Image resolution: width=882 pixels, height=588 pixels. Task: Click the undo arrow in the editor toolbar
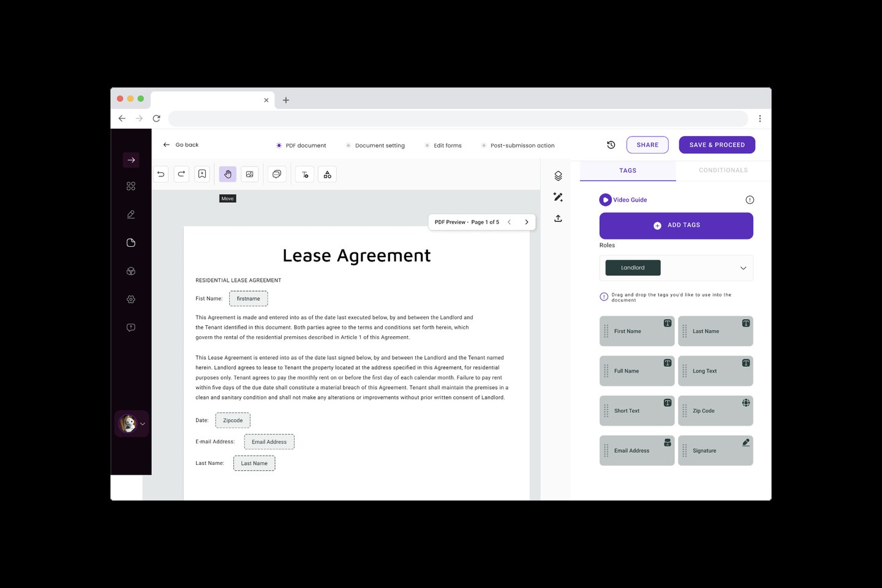tap(160, 175)
